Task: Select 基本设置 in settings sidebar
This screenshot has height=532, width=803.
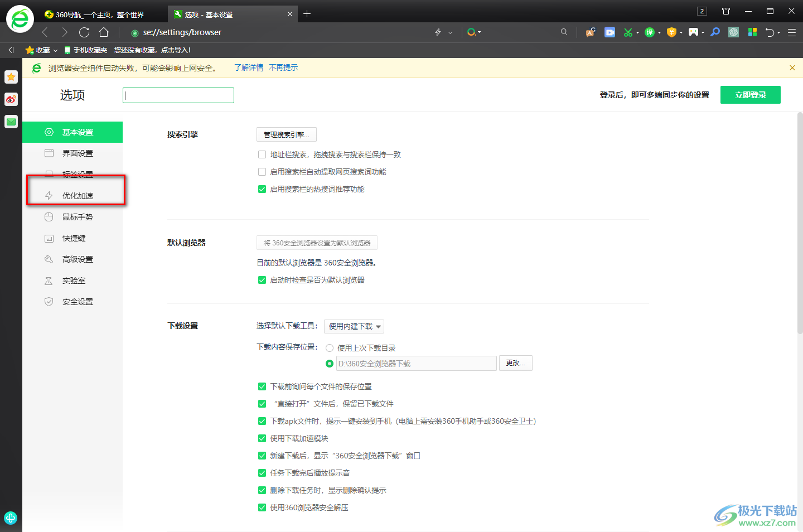Action: (x=72, y=132)
